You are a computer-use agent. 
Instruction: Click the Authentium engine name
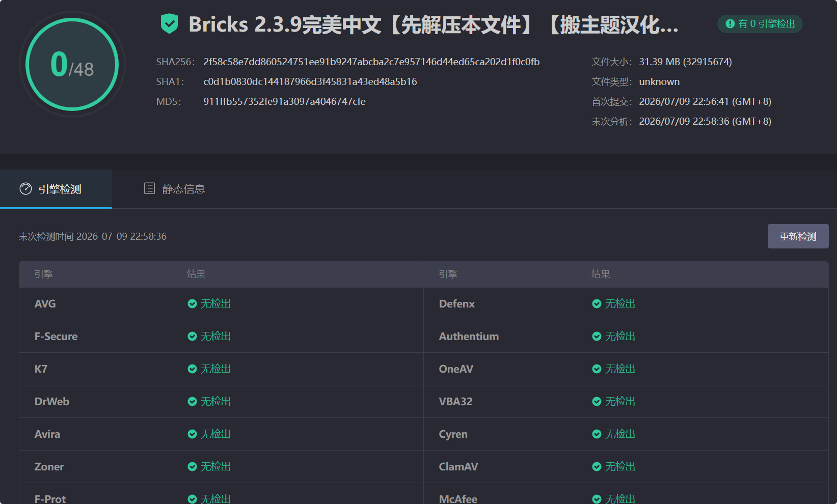tap(469, 337)
